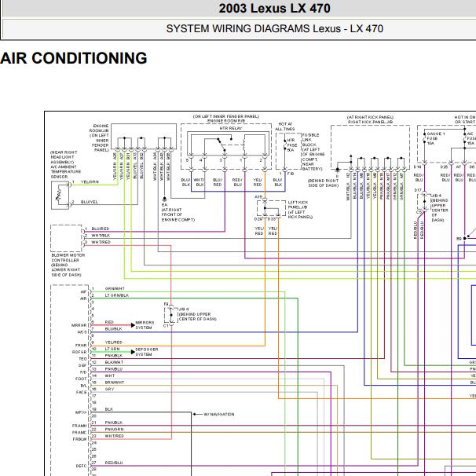Click the 'FRHR' terminal label

81,346
